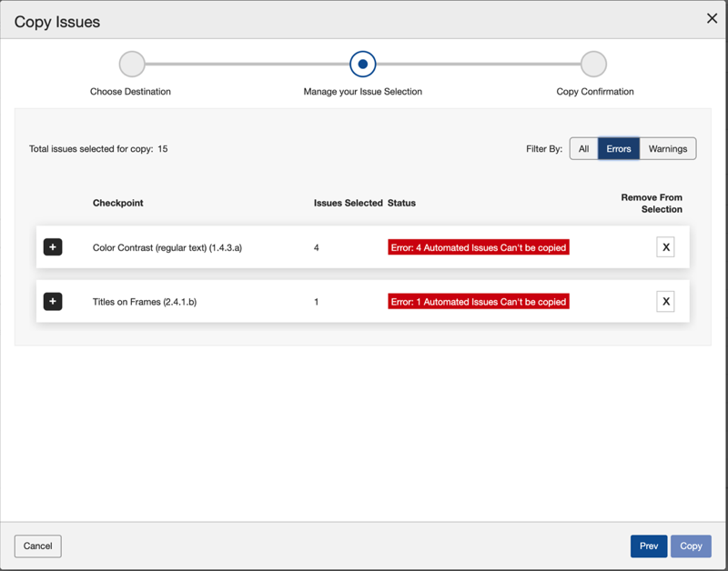The height and width of the screenshot is (571, 728).
Task: Click the Issues Selected column header
Action: 348,203
